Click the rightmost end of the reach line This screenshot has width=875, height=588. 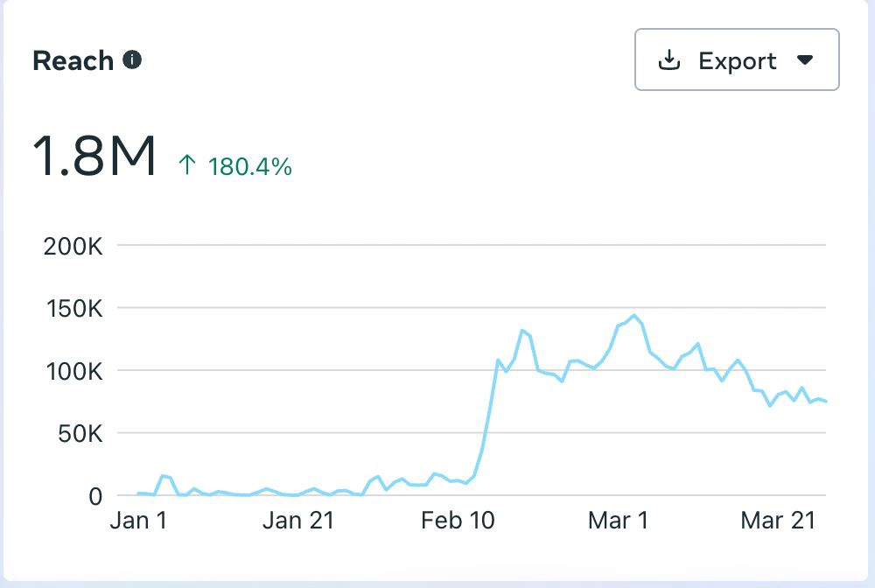click(826, 402)
